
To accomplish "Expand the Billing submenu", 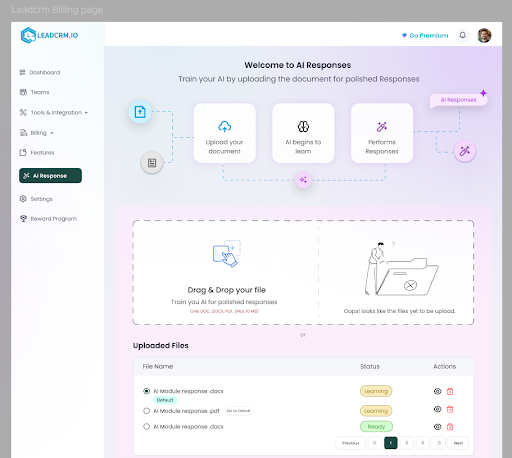I will (x=36, y=133).
